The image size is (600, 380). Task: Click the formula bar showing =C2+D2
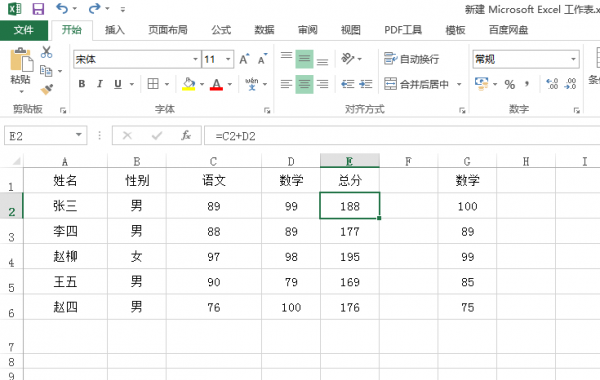click(x=402, y=136)
